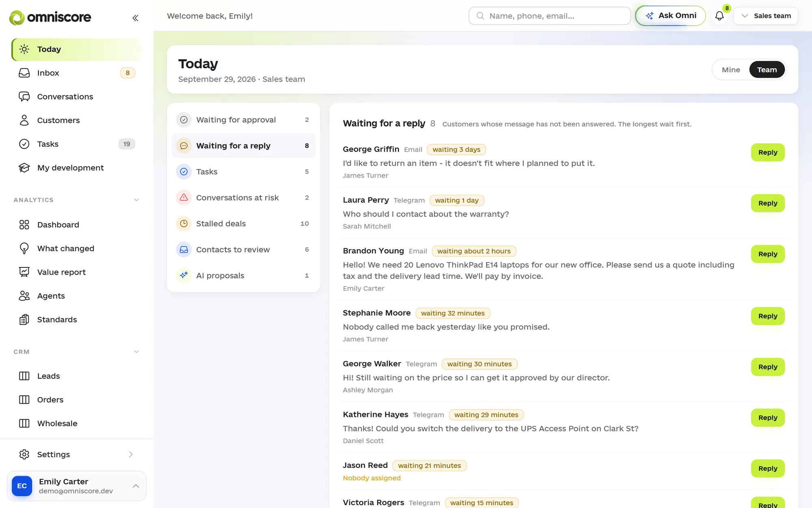Viewport: 812px width, 508px height.
Task: Click the My development graduation cap icon
Action: coord(24,168)
